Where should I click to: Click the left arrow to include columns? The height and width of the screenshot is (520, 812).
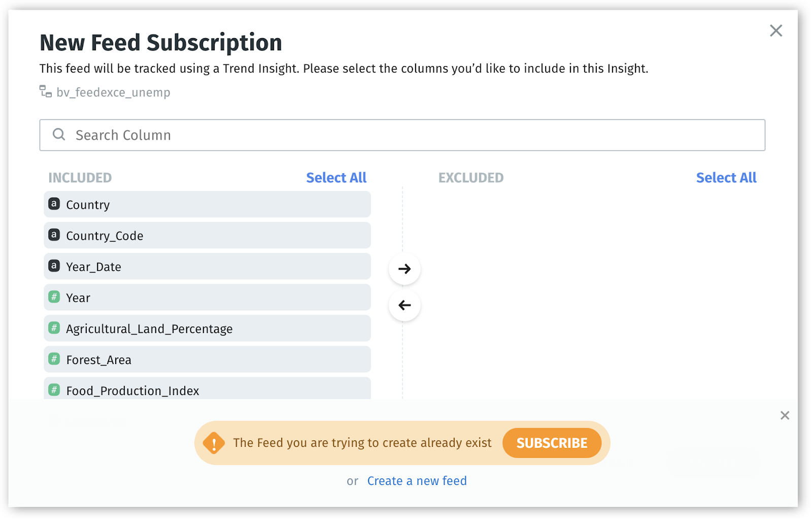[x=404, y=305]
